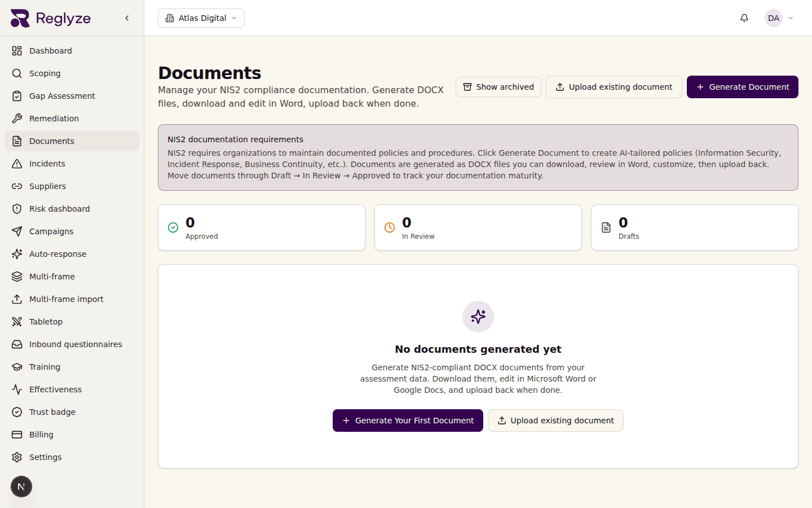Image resolution: width=812 pixels, height=508 pixels.
Task: Open the DA user avatar menu
Action: (x=780, y=18)
